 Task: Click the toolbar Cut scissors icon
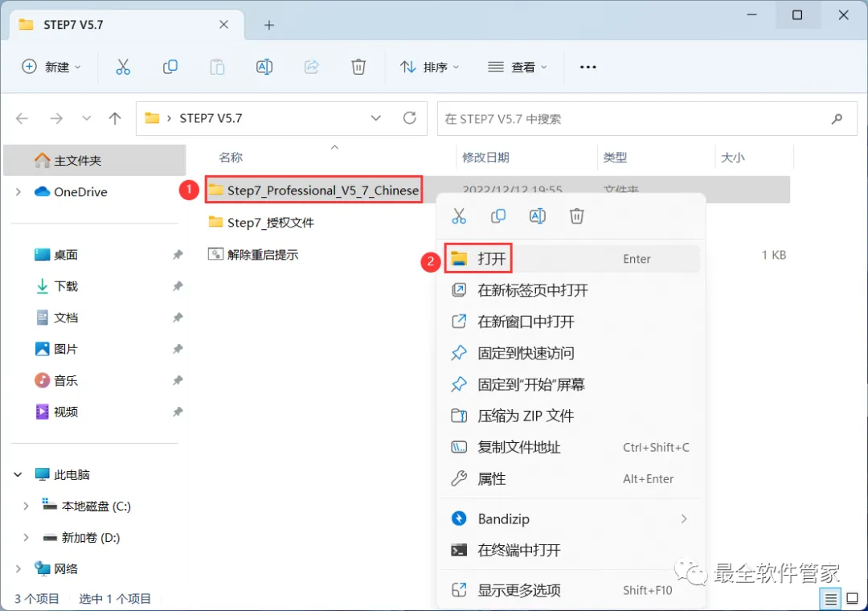click(x=123, y=67)
